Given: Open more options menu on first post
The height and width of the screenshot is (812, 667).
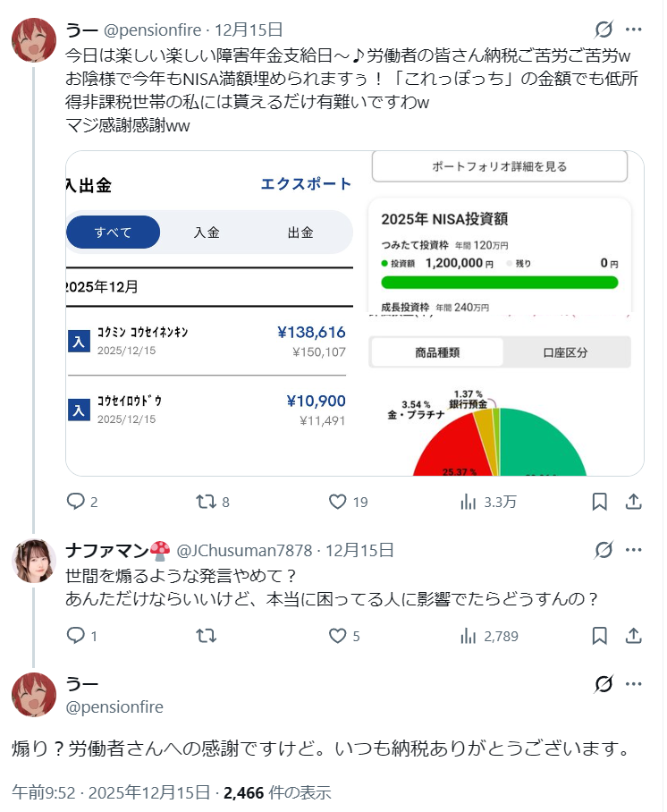Looking at the screenshot, I should [x=633, y=30].
